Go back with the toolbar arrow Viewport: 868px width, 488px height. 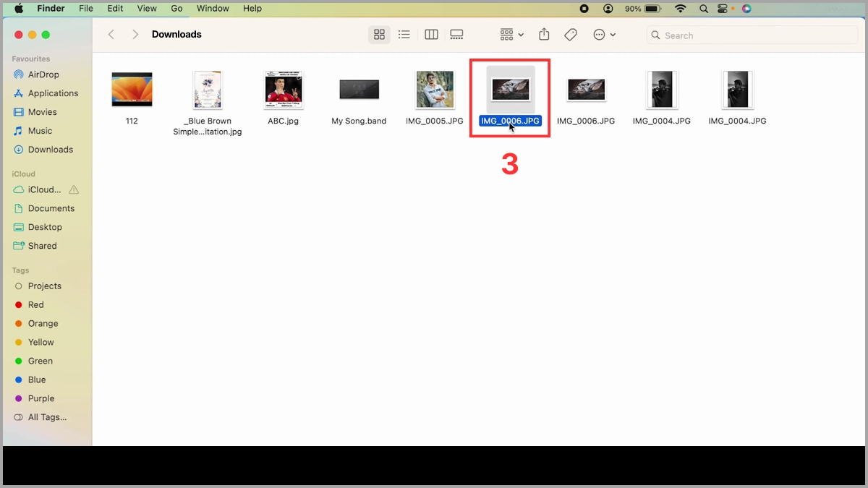pos(111,35)
